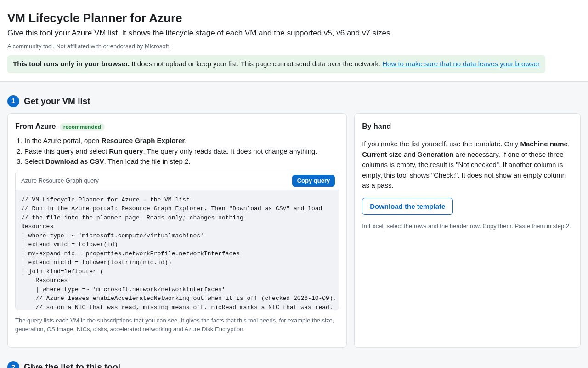Click the query line with 'mv-expand nic'
Image resolution: width=588 pixels, height=368 pixels.
[130, 253]
